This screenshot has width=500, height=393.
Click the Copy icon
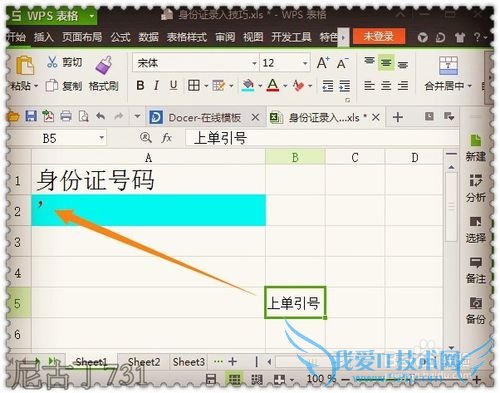(51, 86)
